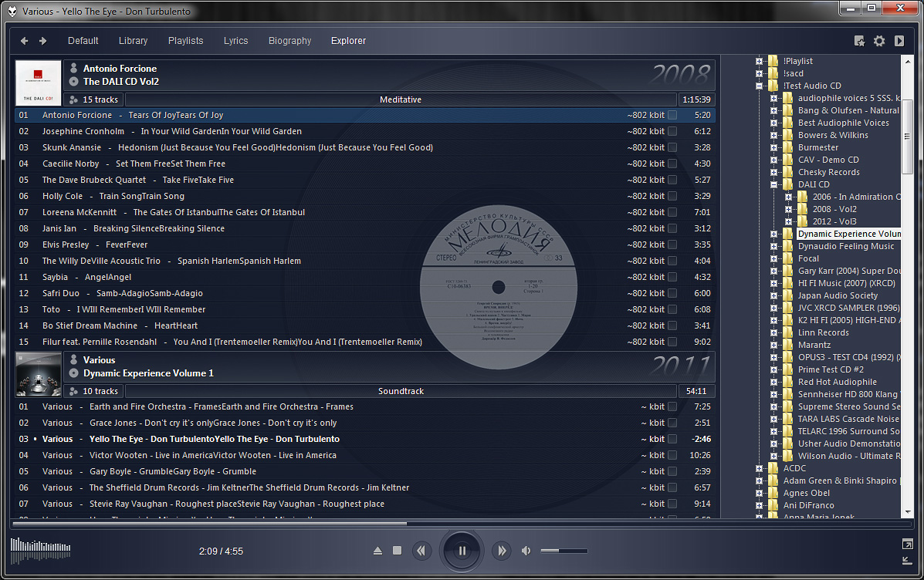The height and width of the screenshot is (580, 924).
Task: Click The DALI CD Vol2 album cover
Action: (38, 83)
